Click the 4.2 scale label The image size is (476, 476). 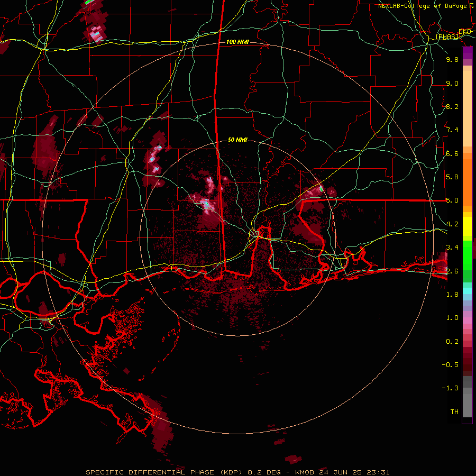(452, 224)
